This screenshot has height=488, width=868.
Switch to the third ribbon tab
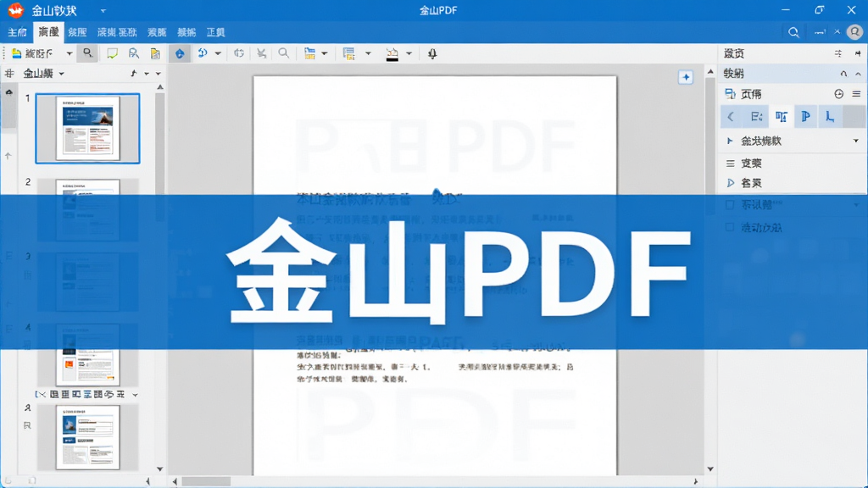coord(77,32)
